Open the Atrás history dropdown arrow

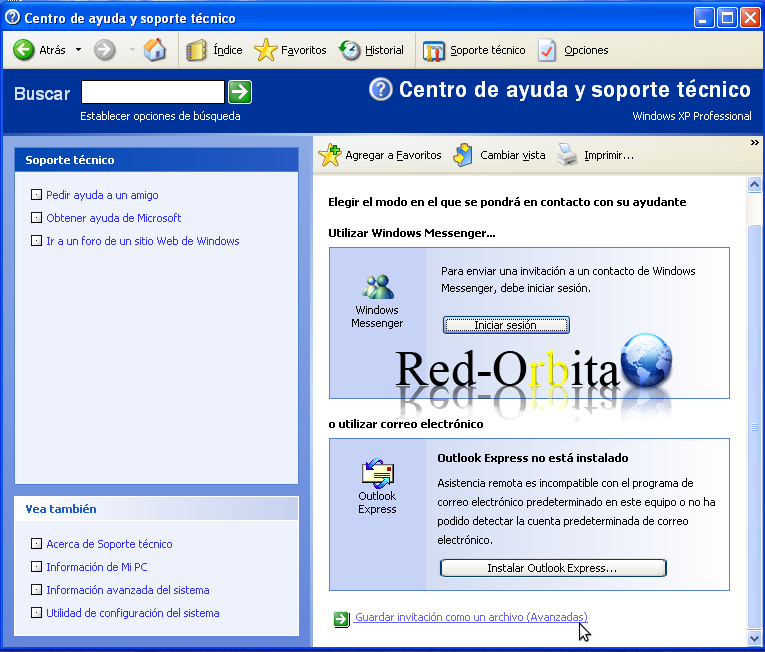pos(78,50)
